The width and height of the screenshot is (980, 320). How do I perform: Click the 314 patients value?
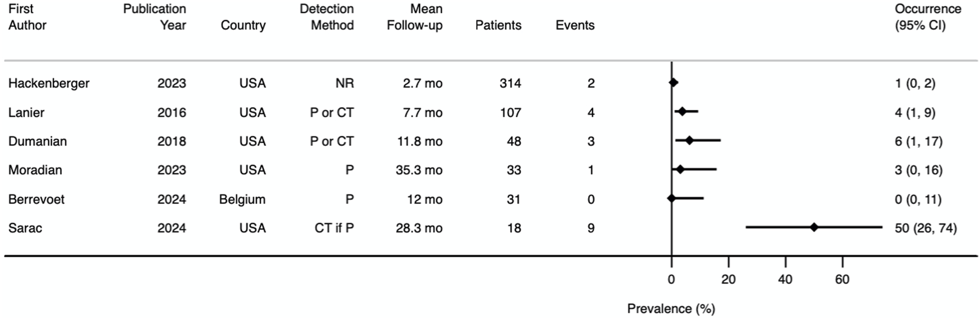(510, 84)
